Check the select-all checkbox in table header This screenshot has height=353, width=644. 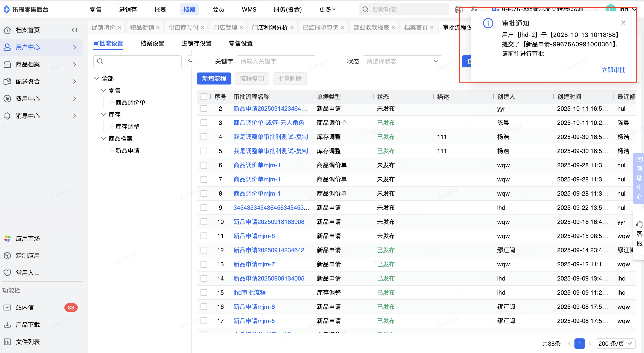coord(204,97)
